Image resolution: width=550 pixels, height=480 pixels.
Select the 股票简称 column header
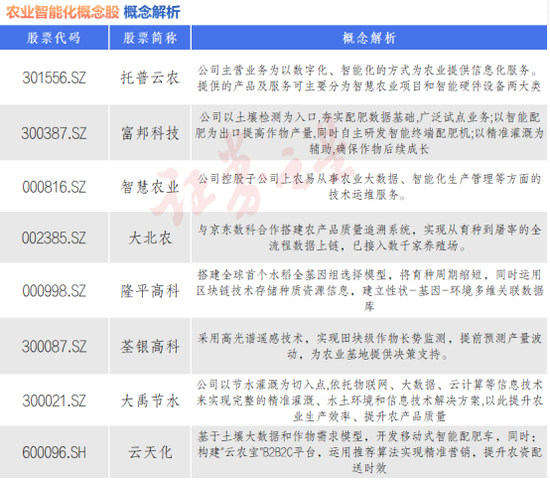pyautogui.click(x=150, y=38)
